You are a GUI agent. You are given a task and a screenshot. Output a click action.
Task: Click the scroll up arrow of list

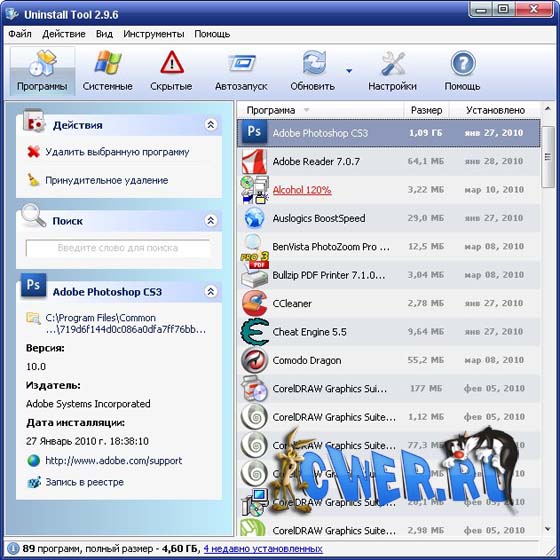coord(548,108)
